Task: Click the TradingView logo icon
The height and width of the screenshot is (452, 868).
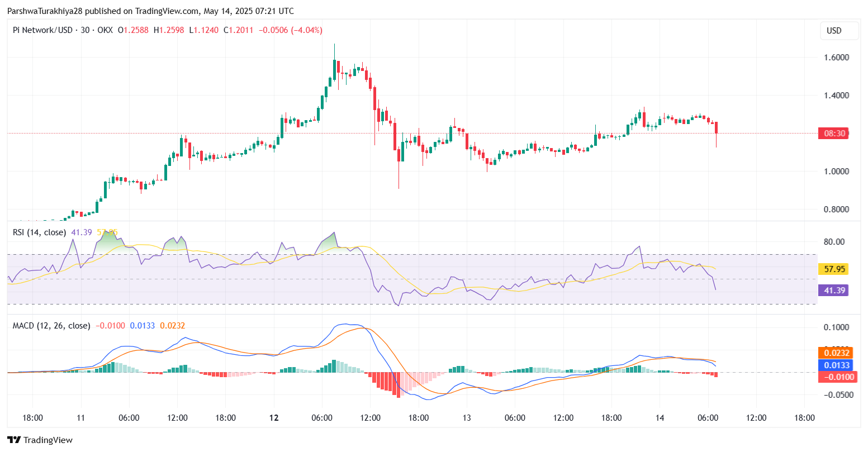Action: pos(14,440)
